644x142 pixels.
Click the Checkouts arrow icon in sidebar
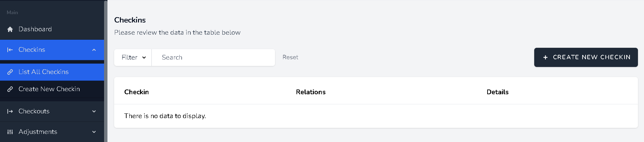tap(10, 111)
